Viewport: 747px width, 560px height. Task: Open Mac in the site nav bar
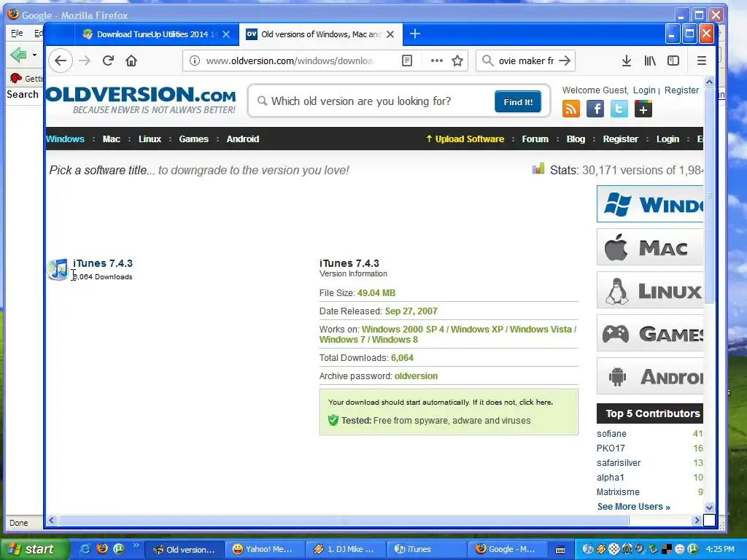112,139
